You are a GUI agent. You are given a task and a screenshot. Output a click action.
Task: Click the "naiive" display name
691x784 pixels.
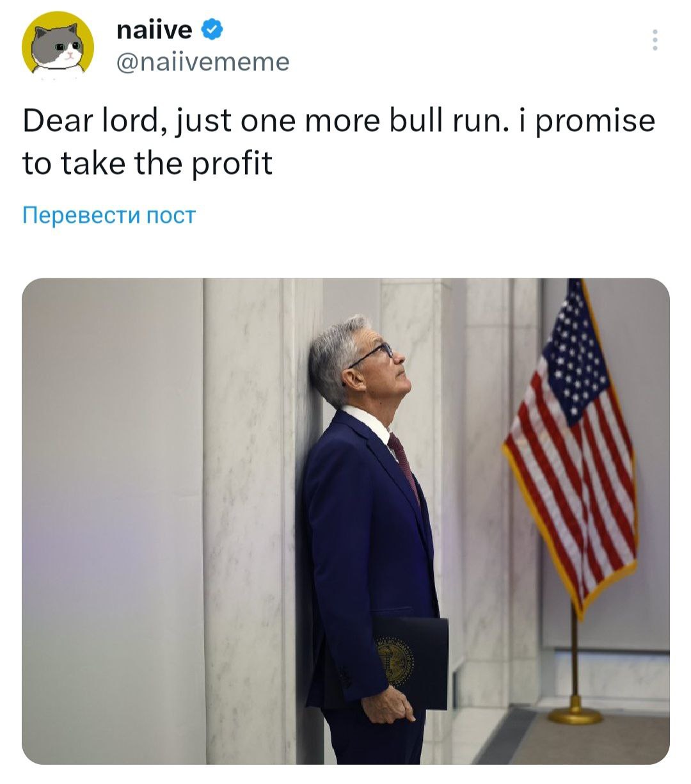pyautogui.click(x=154, y=29)
